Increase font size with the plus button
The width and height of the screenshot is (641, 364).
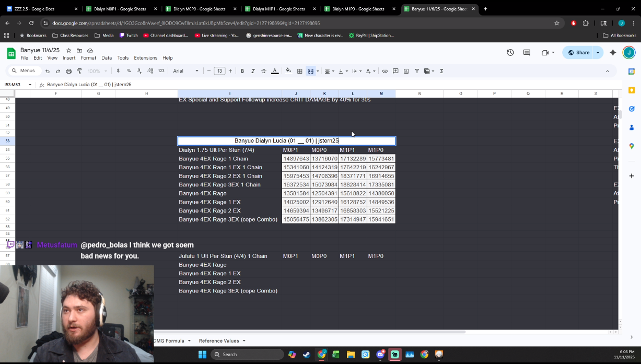pyautogui.click(x=230, y=71)
